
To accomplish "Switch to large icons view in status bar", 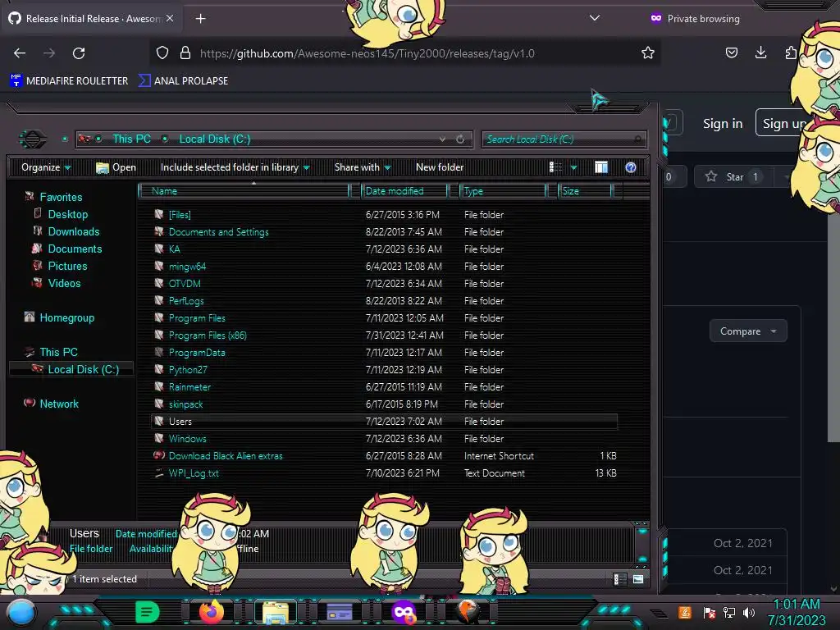I will pos(638,579).
